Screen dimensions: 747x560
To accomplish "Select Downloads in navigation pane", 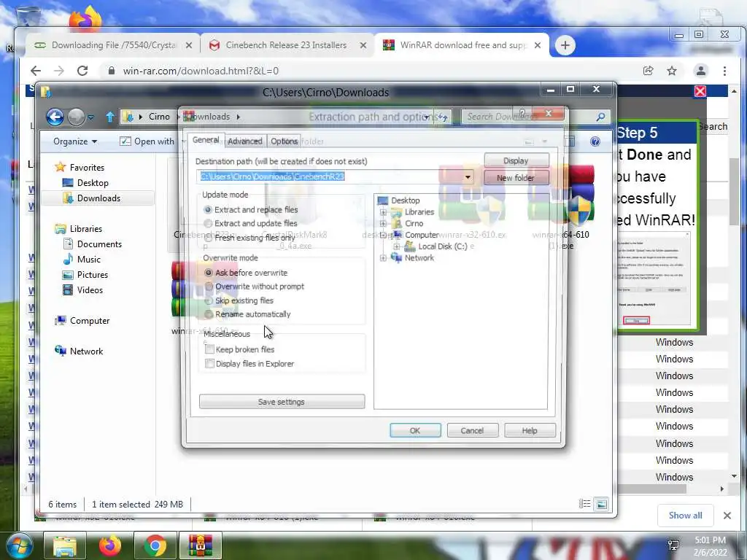I will click(x=98, y=198).
